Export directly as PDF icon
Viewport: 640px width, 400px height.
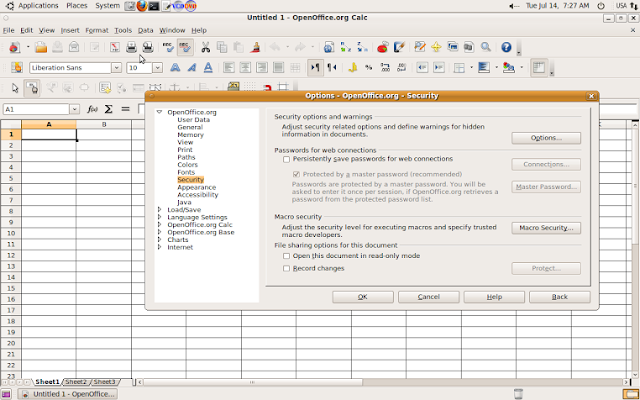click(115, 47)
